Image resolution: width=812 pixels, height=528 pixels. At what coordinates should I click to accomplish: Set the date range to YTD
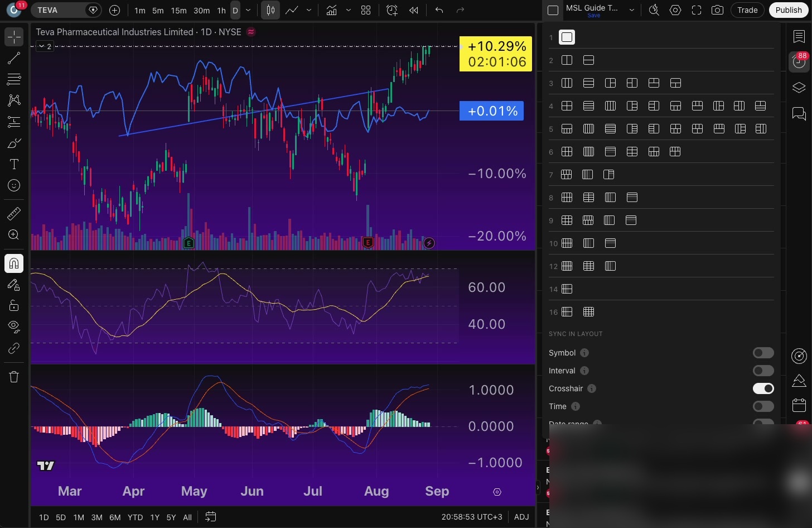click(x=135, y=517)
